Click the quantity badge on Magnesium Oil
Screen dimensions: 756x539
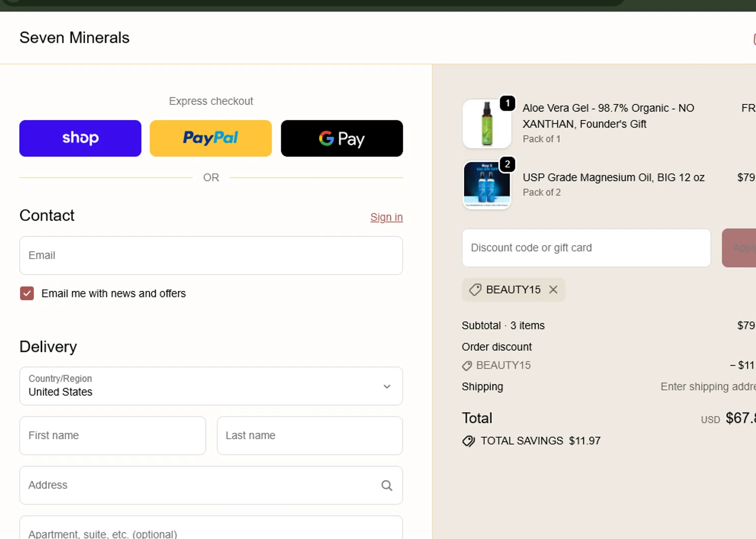[508, 164]
